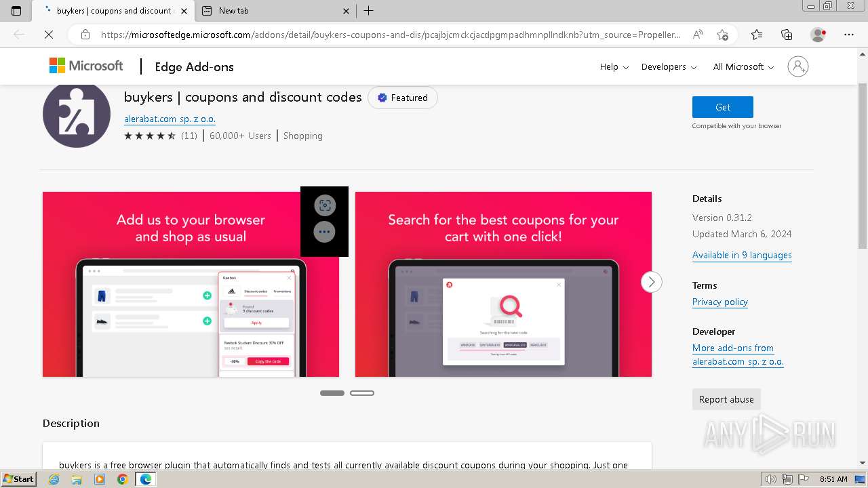868x488 pixels.
Task: Open the browser profile menu
Action: pyautogui.click(x=818, y=35)
